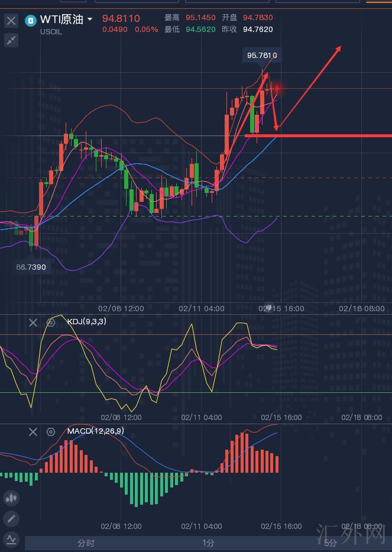392x552 pixels.
Task: Click the current price 94.8110
Action: coord(121,18)
